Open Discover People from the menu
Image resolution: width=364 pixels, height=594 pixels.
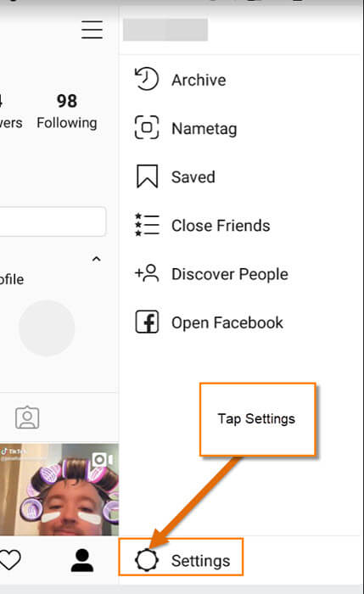coord(230,274)
